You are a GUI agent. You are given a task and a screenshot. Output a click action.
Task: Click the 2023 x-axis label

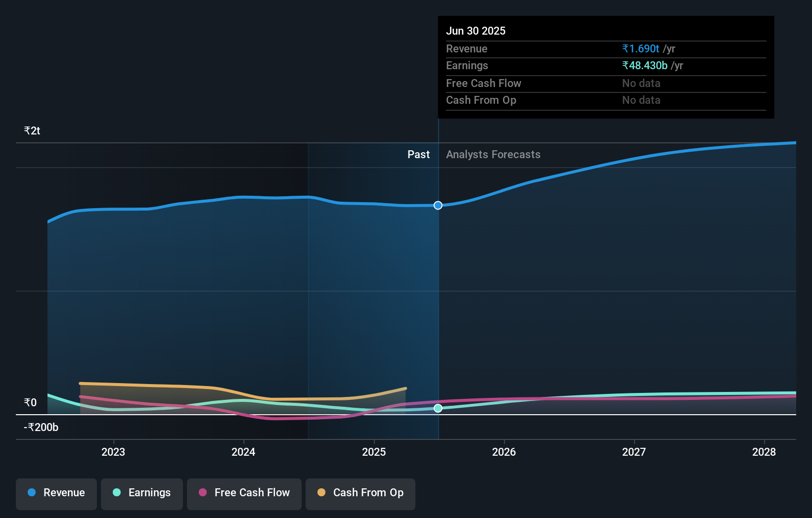113,452
